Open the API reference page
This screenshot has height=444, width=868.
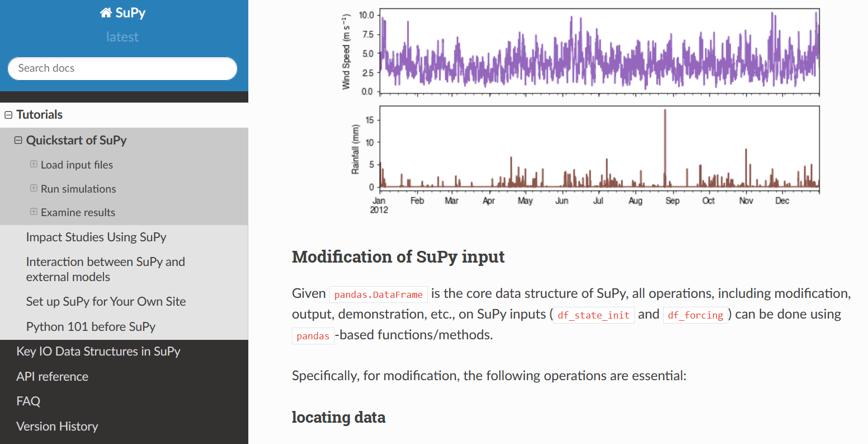52,376
